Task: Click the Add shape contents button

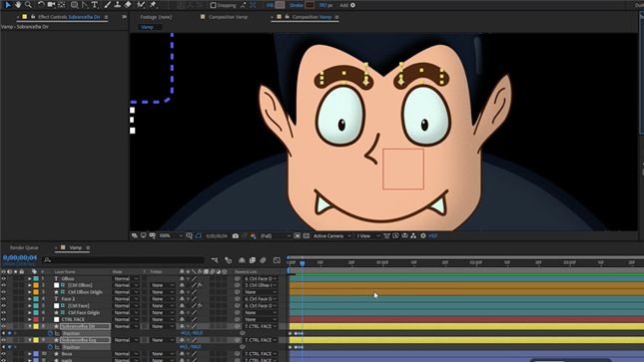Action: (352, 5)
